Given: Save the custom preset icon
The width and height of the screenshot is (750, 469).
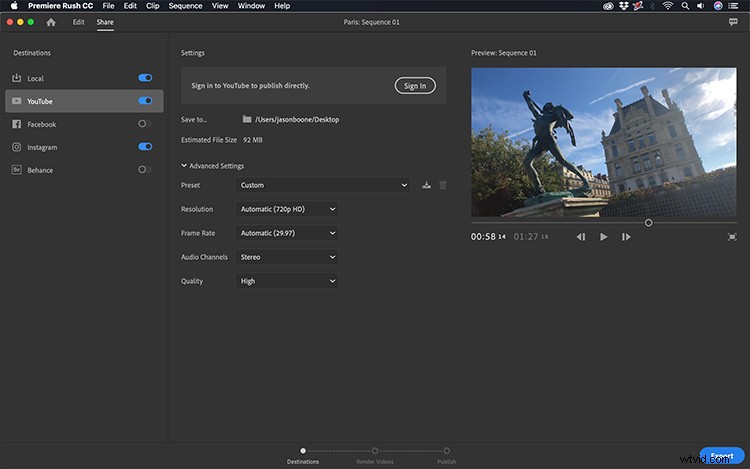Looking at the screenshot, I should coord(426,185).
